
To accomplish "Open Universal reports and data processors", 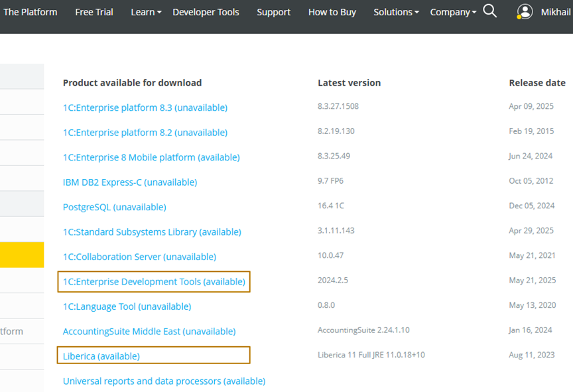I will 164,381.
